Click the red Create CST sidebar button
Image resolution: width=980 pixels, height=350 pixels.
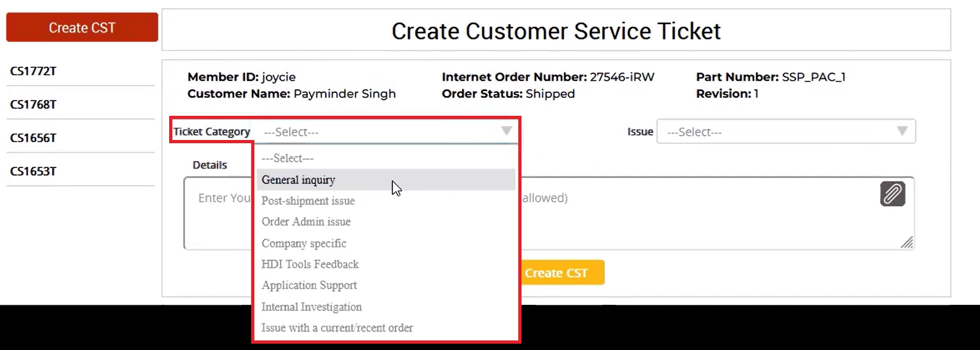click(x=82, y=27)
